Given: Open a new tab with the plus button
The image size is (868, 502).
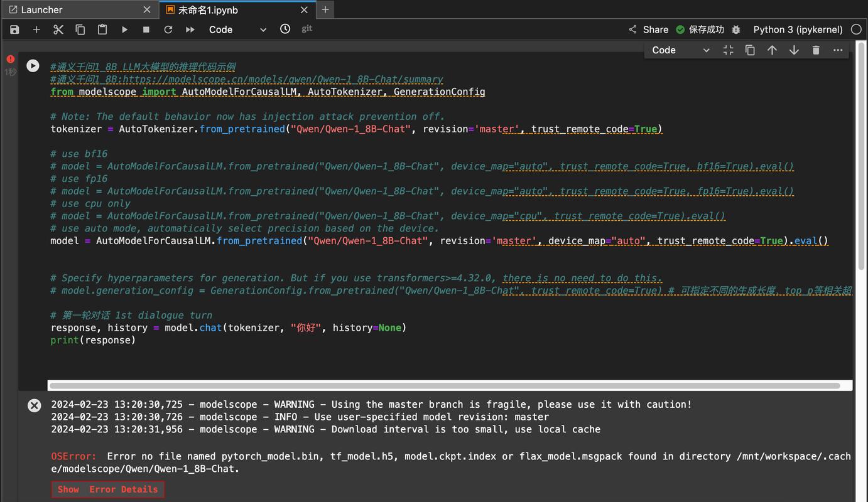Looking at the screenshot, I should click(x=325, y=9).
